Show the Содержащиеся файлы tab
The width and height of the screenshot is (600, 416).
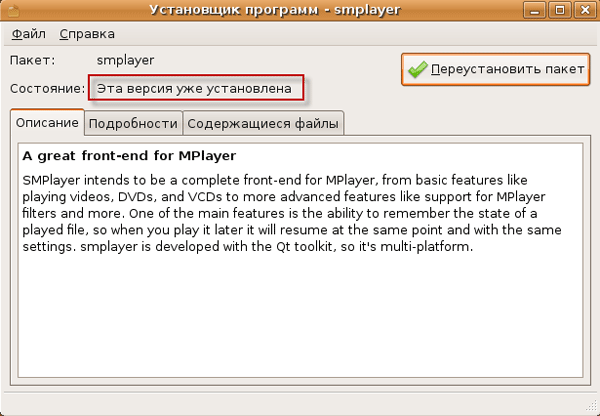pos(262,124)
